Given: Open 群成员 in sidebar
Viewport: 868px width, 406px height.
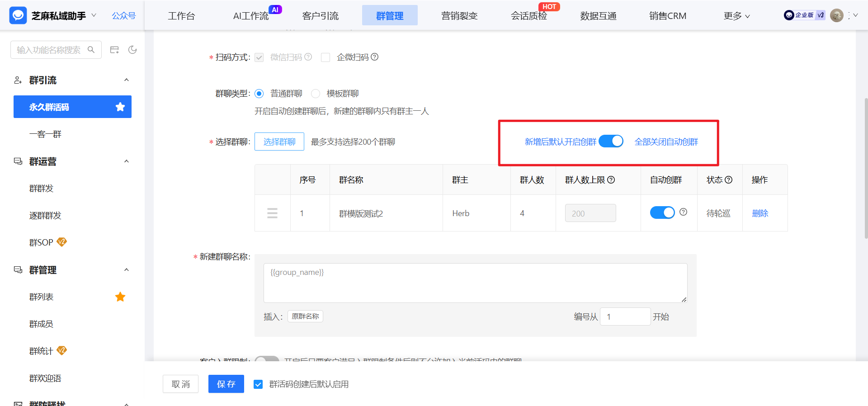Looking at the screenshot, I should pos(41,324).
